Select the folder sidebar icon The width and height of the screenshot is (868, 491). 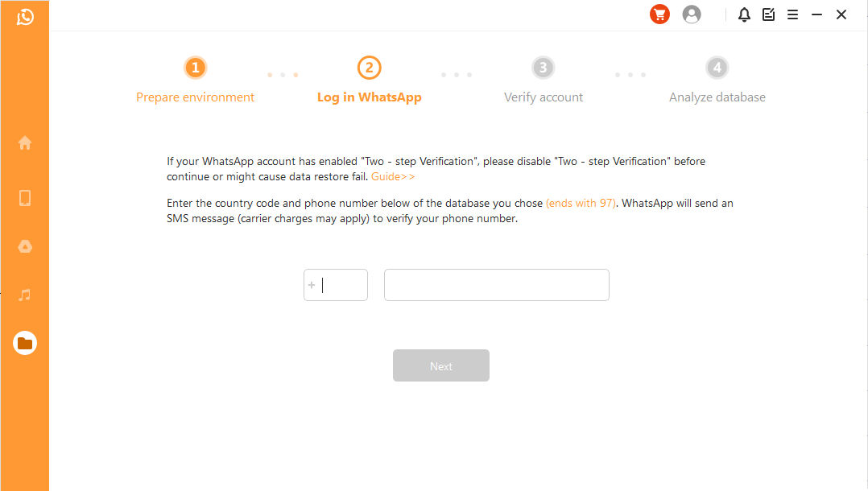[25, 343]
